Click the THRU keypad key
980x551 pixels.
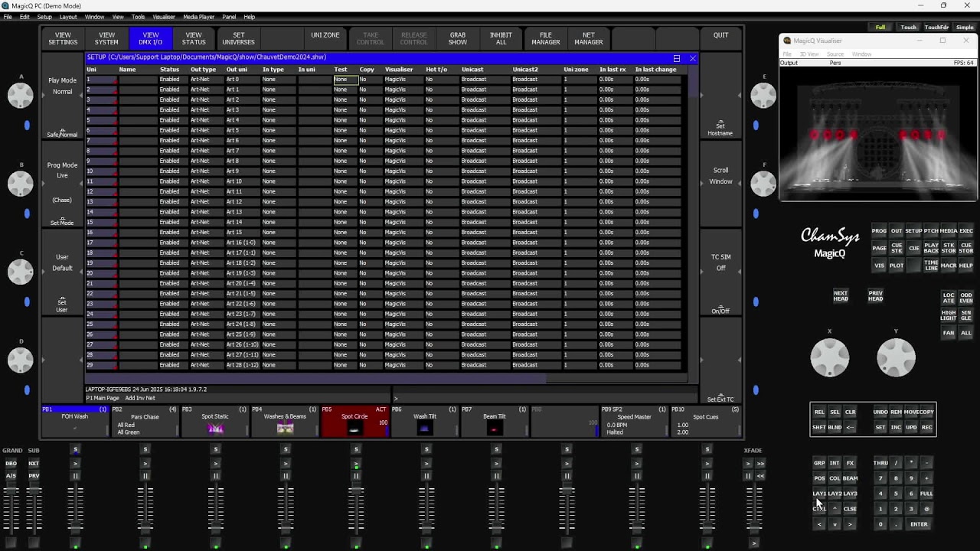pos(880,463)
